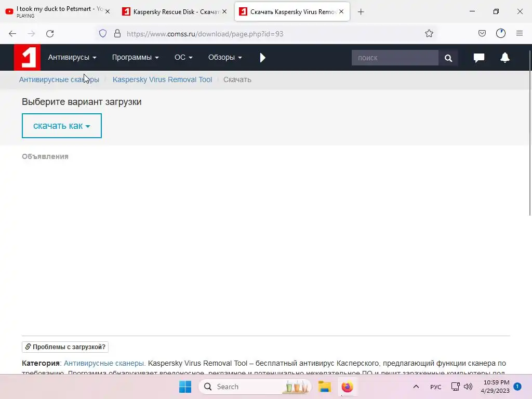Viewport: 532px width, 399px height.
Task: Switch to Kaspersky Rescue Disk tab
Action: point(175,11)
